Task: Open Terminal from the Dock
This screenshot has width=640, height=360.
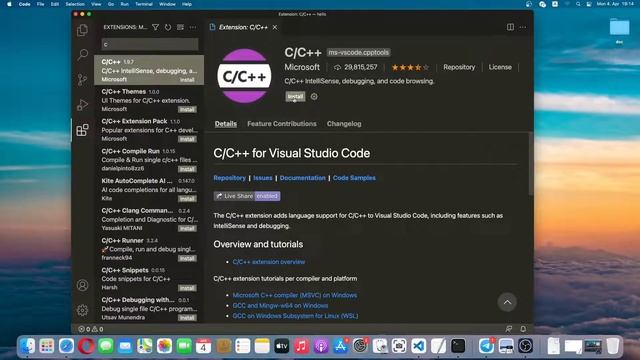Action: [458, 346]
